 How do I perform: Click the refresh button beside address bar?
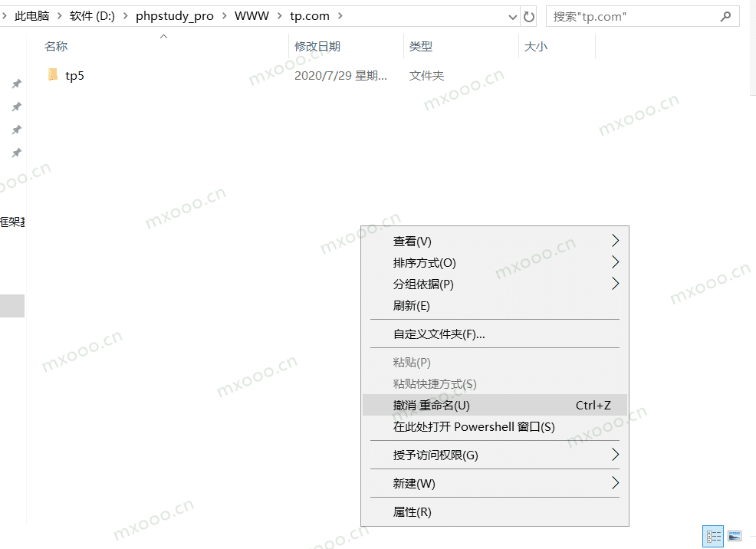pyautogui.click(x=529, y=16)
